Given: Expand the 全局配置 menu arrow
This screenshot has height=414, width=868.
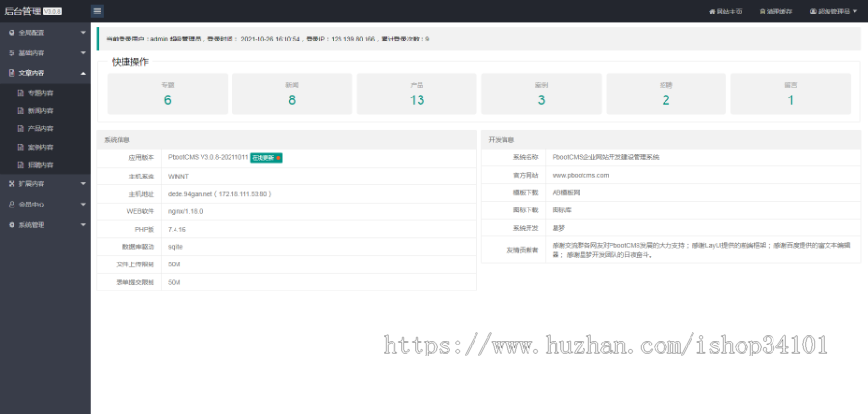Looking at the screenshot, I should click(83, 33).
